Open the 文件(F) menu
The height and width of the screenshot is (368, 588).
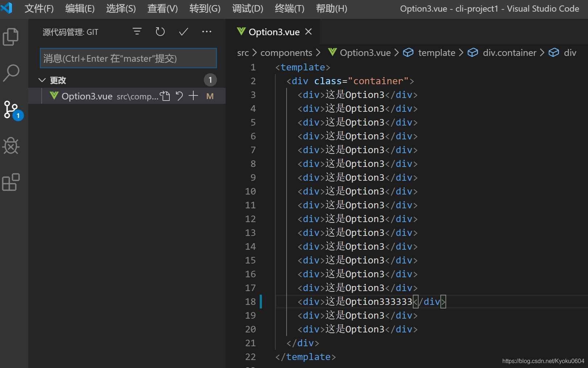click(x=39, y=8)
